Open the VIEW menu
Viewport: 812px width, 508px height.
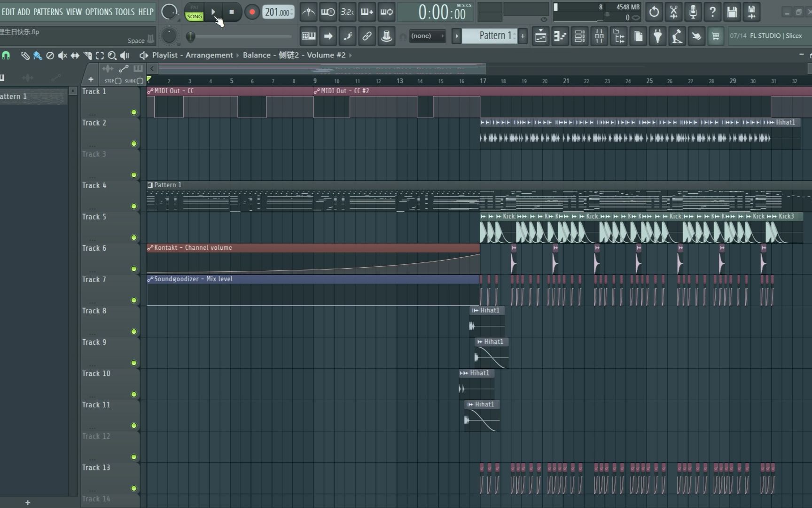tap(74, 12)
